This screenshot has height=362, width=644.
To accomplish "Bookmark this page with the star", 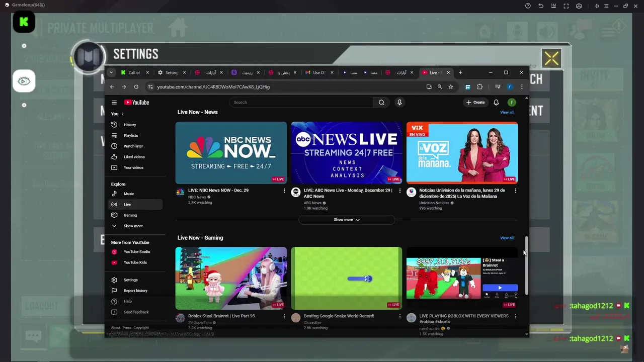I will pyautogui.click(x=451, y=87).
